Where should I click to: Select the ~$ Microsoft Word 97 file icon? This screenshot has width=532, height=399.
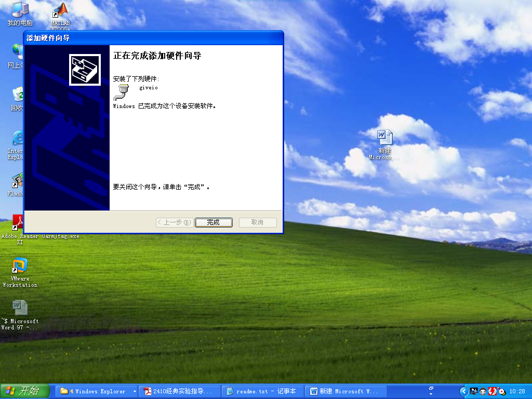20,315
